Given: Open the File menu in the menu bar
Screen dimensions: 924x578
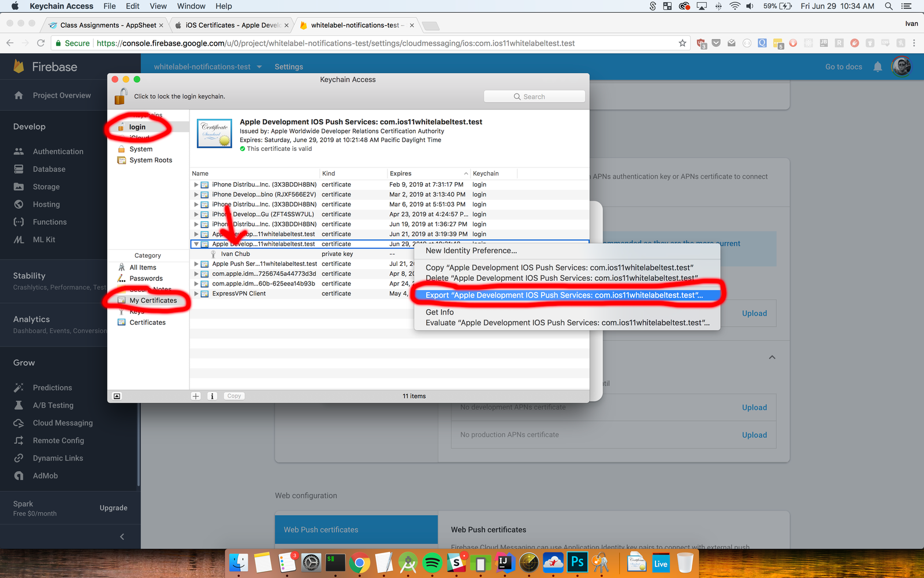Looking at the screenshot, I should [109, 6].
